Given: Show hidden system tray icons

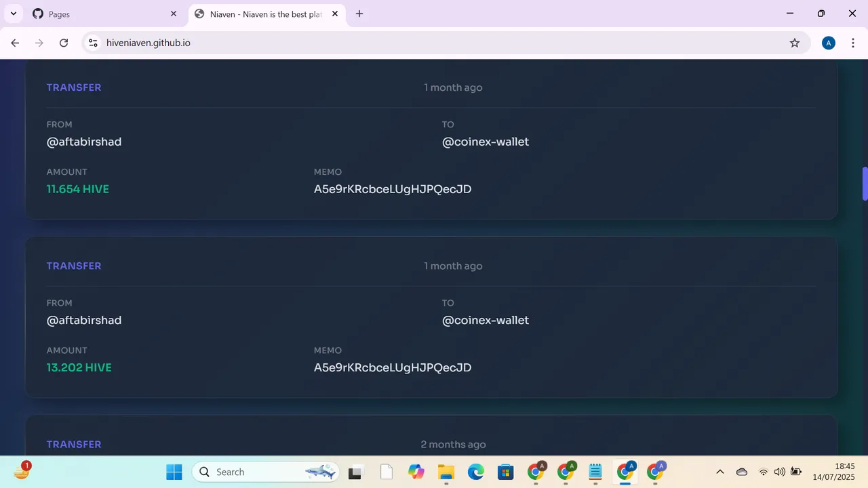Looking at the screenshot, I should pos(720,472).
